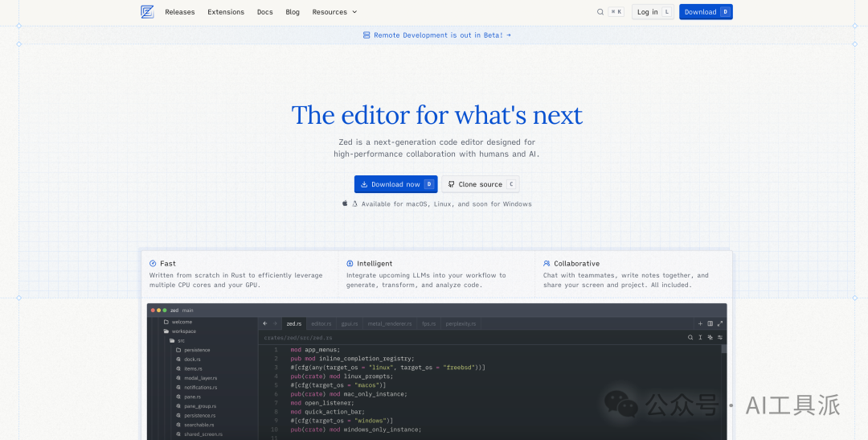Image resolution: width=868 pixels, height=440 pixels.
Task: Click the file icon beside modal_layer.rs
Action: [x=178, y=378]
